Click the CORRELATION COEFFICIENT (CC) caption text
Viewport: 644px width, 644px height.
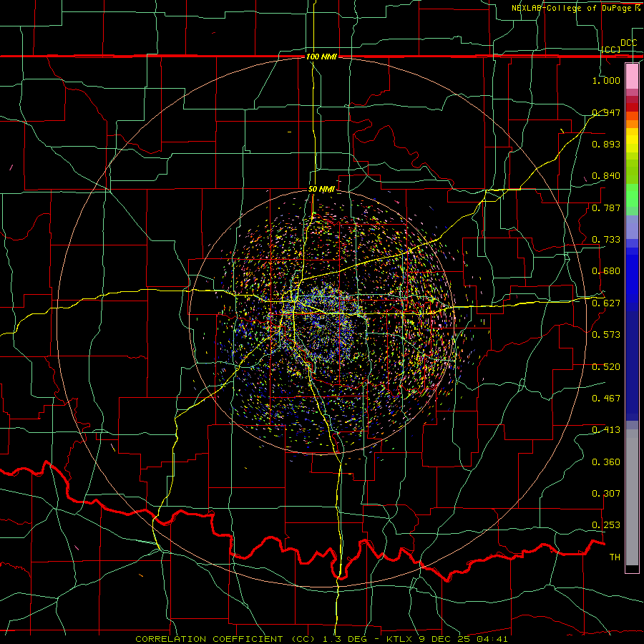click(x=225, y=639)
